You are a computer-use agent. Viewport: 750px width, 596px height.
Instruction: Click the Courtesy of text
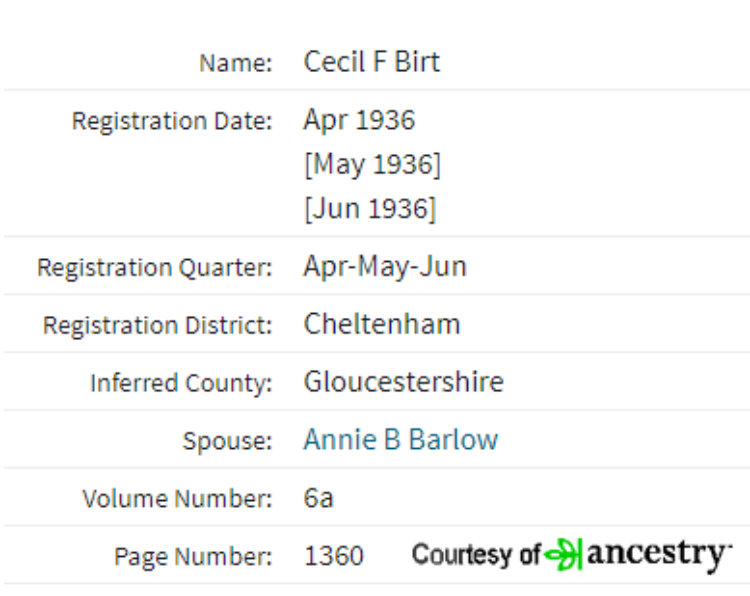pos(476,555)
